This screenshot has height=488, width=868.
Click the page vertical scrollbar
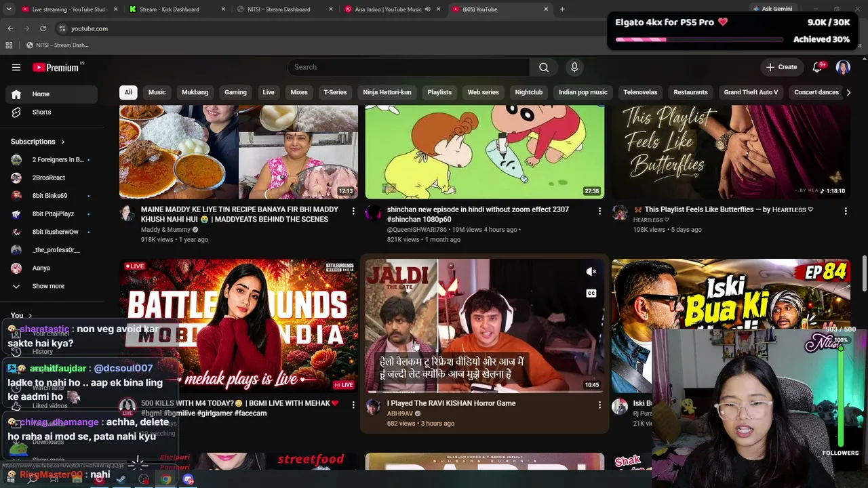864,274
